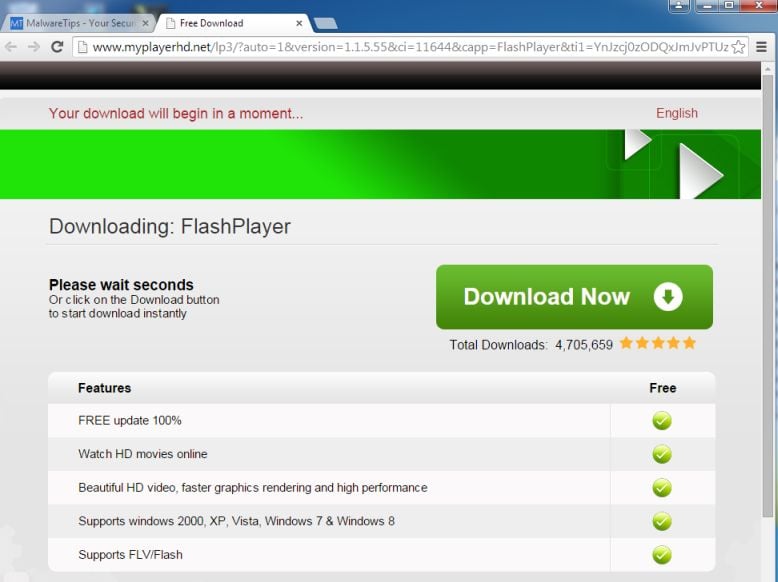This screenshot has height=582, width=778.
Task: Click checkmark for Supports windows 2000 row
Action: (x=662, y=521)
